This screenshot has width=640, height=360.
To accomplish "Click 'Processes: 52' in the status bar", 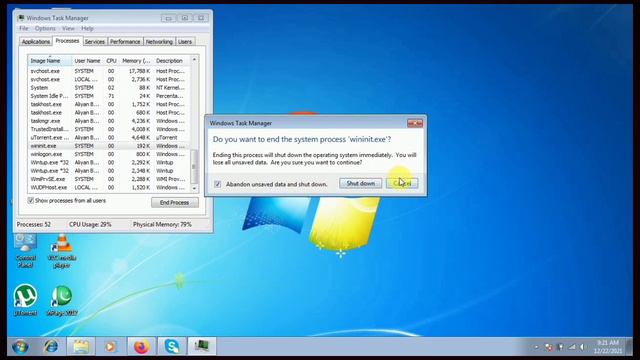I will click(33, 224).
